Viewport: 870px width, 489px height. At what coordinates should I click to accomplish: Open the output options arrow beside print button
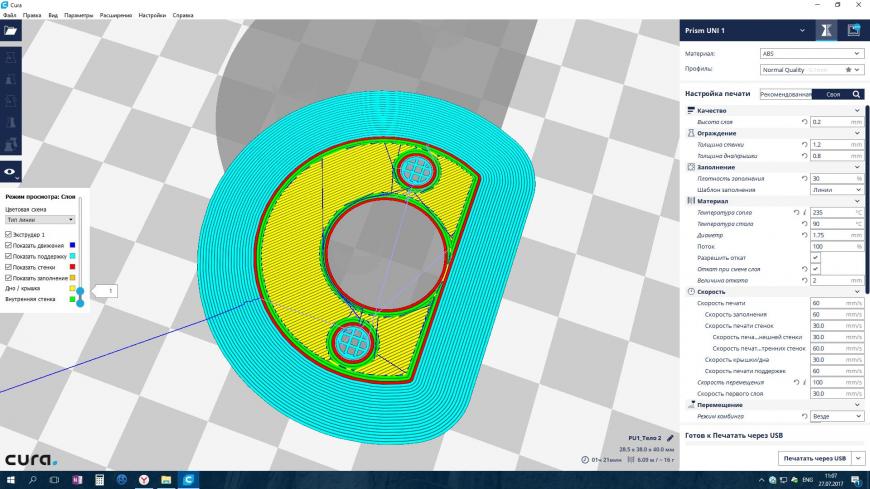858,458
